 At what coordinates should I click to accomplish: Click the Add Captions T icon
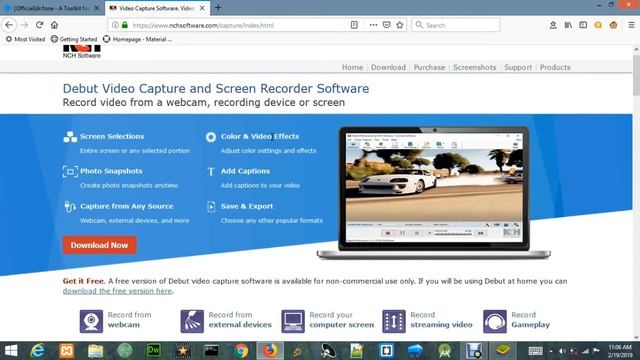211,171
